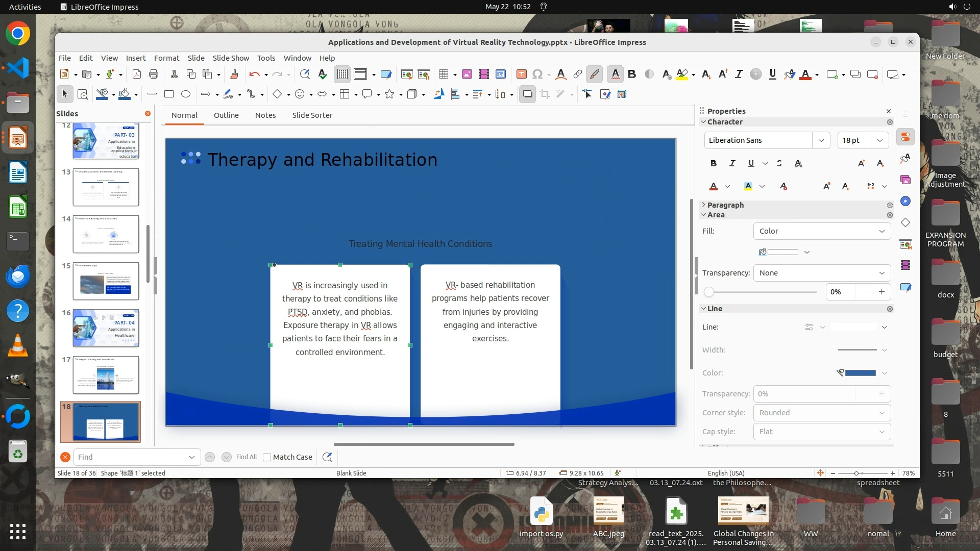Click the Find All button

[247, 457]
